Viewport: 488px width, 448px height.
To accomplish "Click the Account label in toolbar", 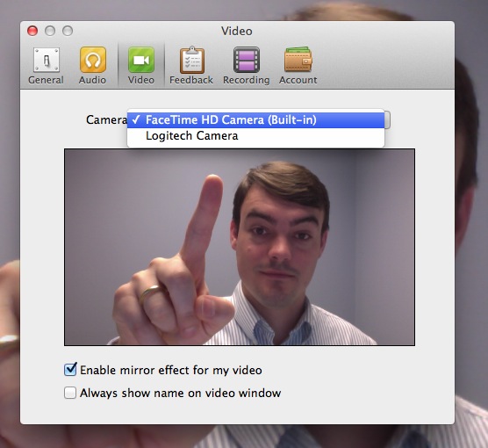I will pos(298,80).
